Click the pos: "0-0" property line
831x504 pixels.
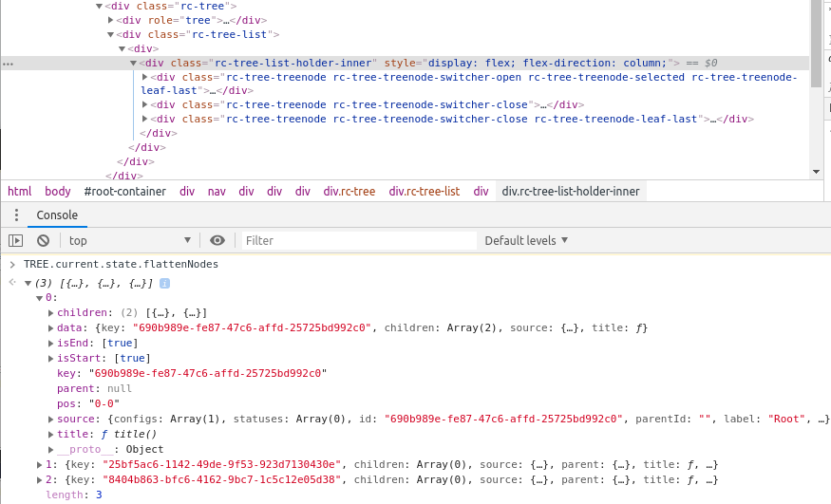(x=88, y=404)
